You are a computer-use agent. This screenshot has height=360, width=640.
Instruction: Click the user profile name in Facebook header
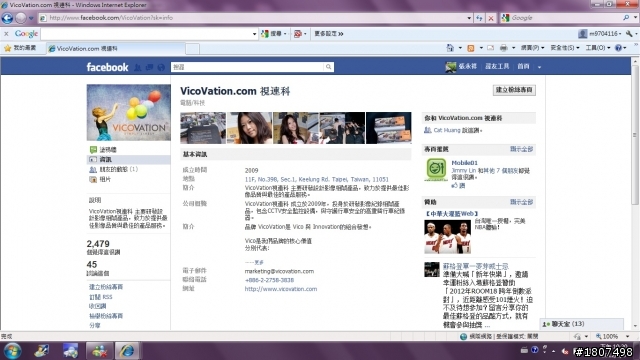tap(467, 67)
